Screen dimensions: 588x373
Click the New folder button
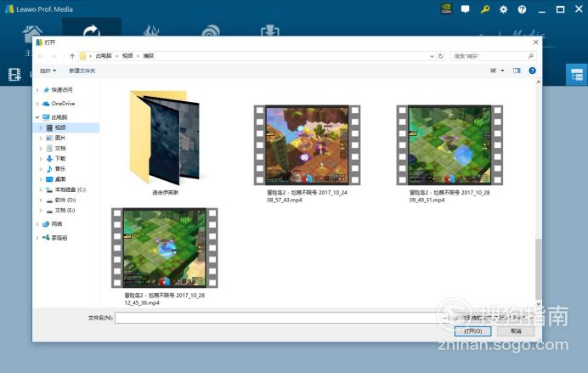click(x=82, y=71)
